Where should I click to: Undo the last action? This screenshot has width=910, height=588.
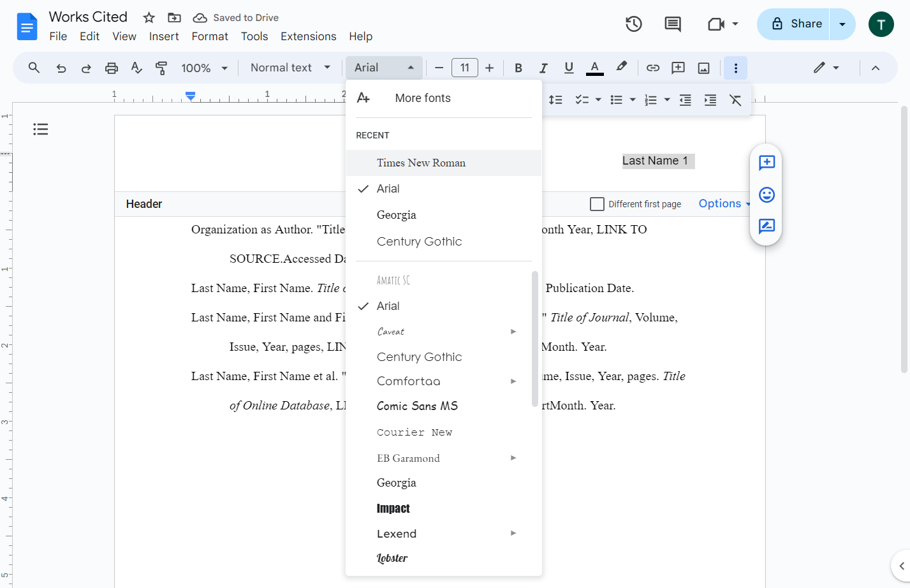pos(61,68)
